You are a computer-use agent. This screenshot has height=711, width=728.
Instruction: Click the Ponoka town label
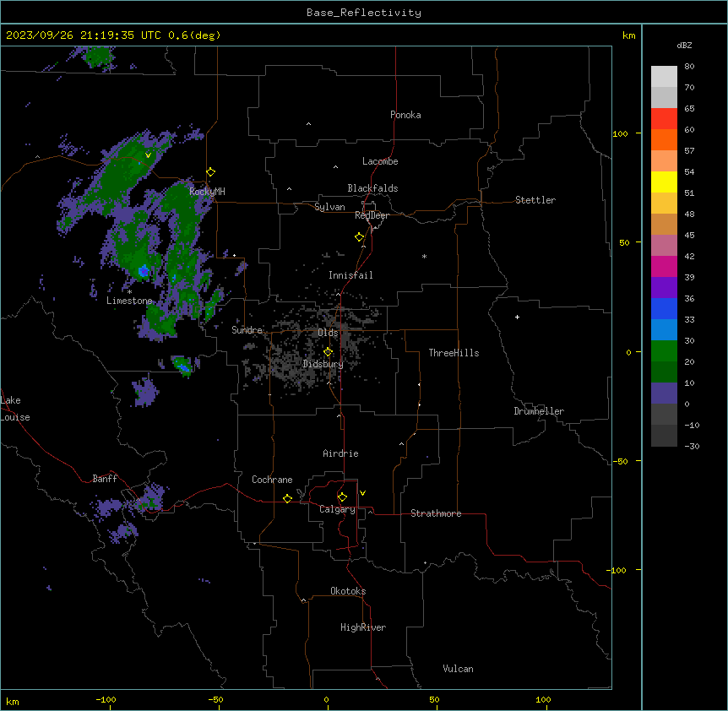coord(405,115)
